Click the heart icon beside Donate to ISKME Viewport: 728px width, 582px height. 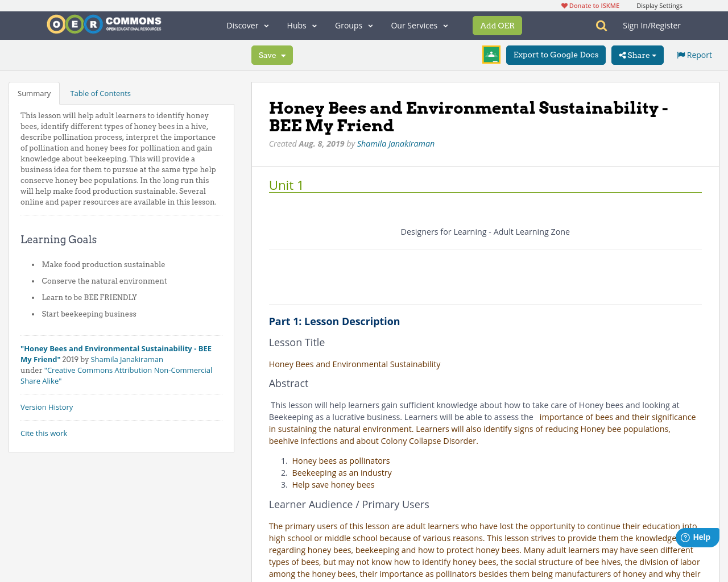(564, 5)
